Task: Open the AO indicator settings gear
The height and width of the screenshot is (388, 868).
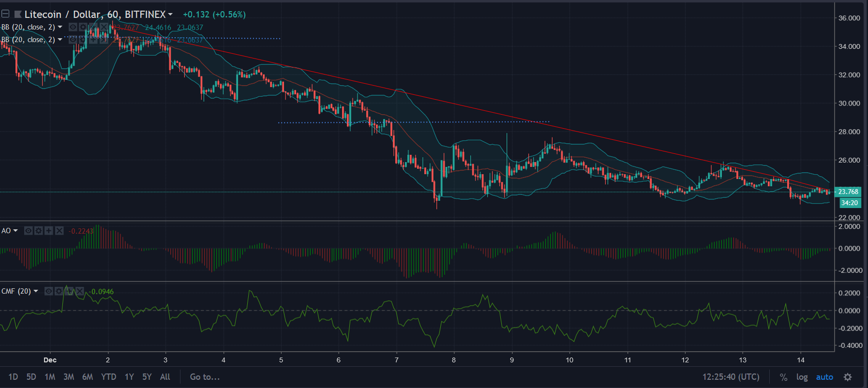Action: (38, 231)
